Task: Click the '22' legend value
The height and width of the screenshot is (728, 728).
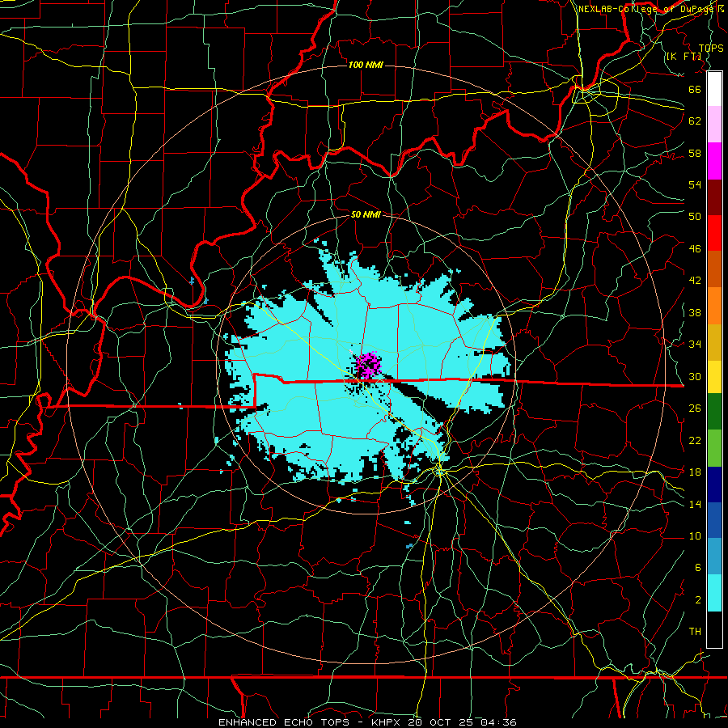Action: pos(695,440)
